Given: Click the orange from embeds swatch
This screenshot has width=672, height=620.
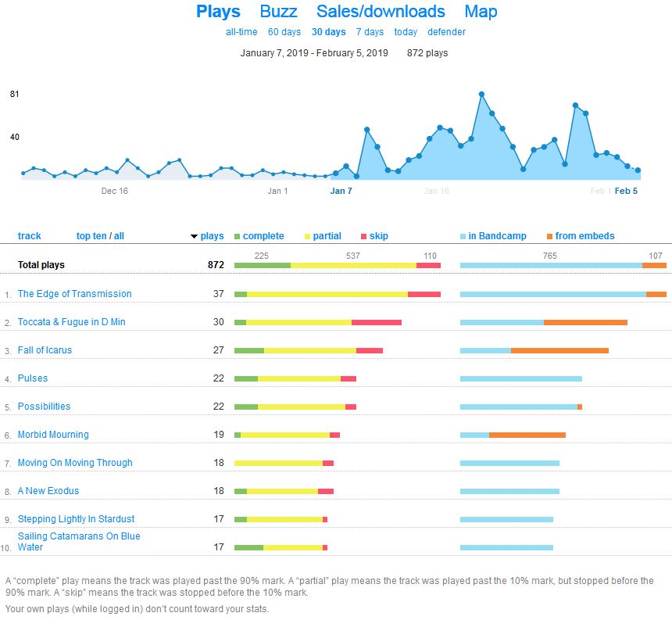Looking at the screenshot, I should click(x=550, y=236).
